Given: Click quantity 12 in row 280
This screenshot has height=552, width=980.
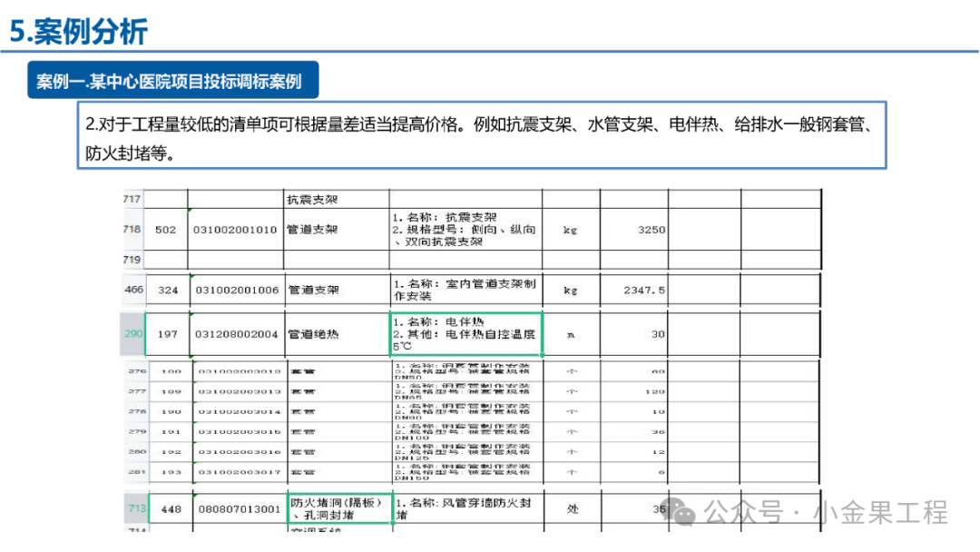Looking at the screenshot, I should point(633,451).
